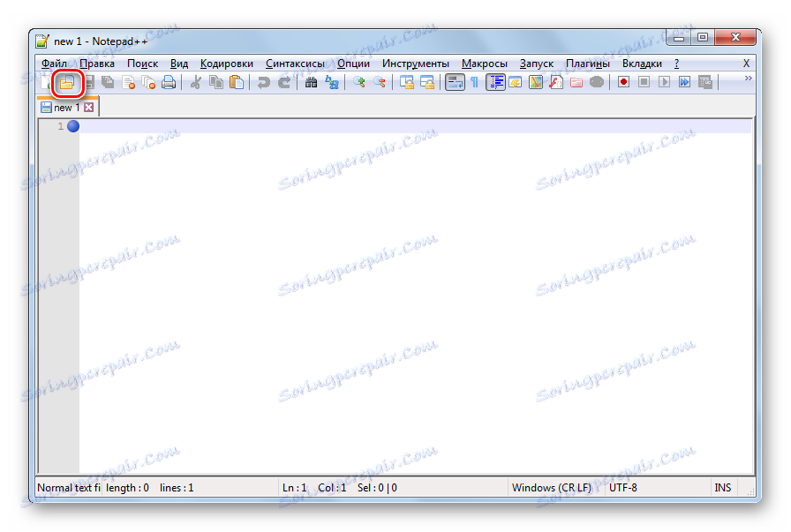791x532 pixels.
Task: Click the blue bookmark on line 1
Action: [73, 126]
